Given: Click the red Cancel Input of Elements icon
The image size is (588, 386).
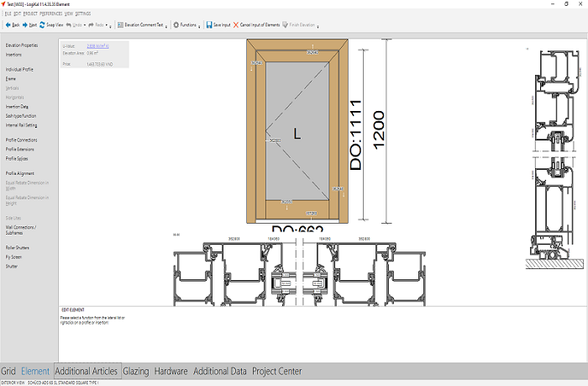Looking at the screenshot, I should point(236,25).
